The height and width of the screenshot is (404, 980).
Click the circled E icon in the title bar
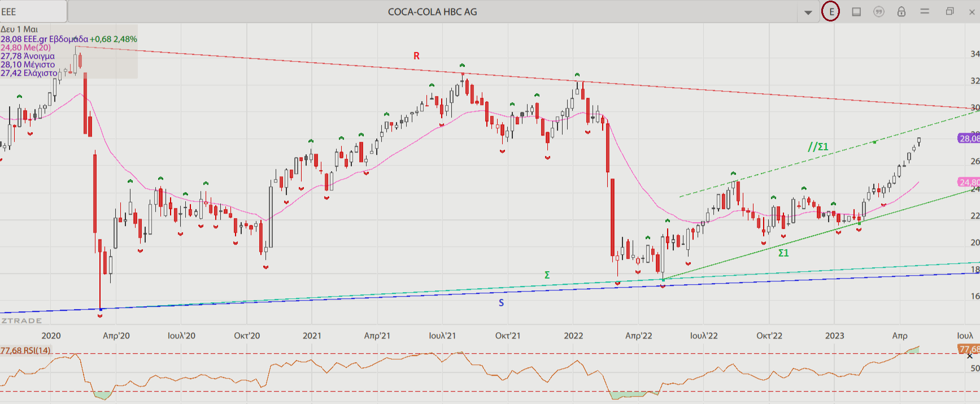(x=831, y=11)
